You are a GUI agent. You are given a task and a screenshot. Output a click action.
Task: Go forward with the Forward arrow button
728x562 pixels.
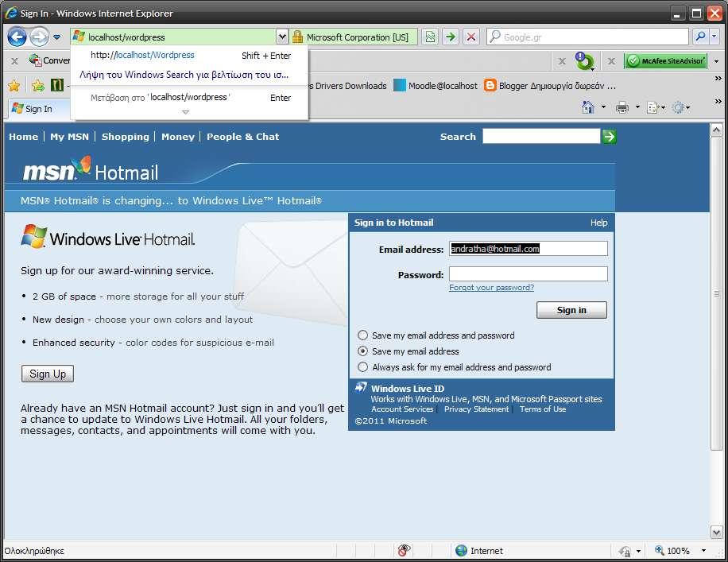tap(40, 37)
